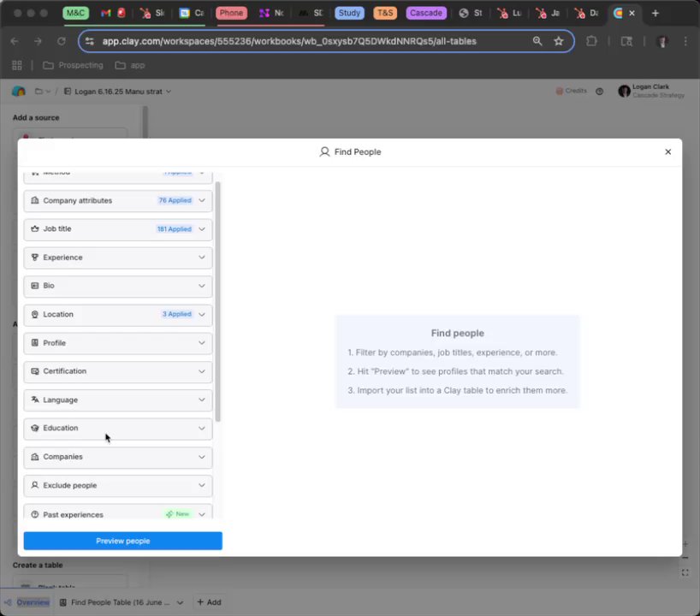Open the Prospecting bookmarks folder
This screenshot has height=616, width=700.
74,65
